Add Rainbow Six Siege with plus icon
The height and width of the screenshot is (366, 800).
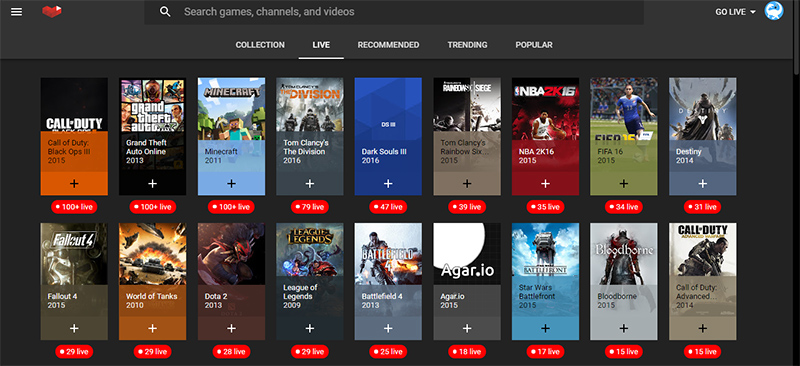[x=467, y=183]
